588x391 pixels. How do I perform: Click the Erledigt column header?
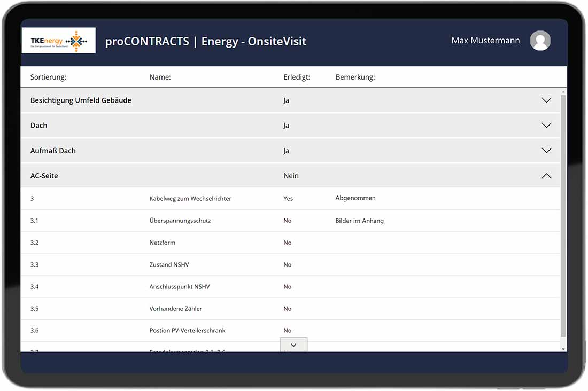[x=297, y=77]
